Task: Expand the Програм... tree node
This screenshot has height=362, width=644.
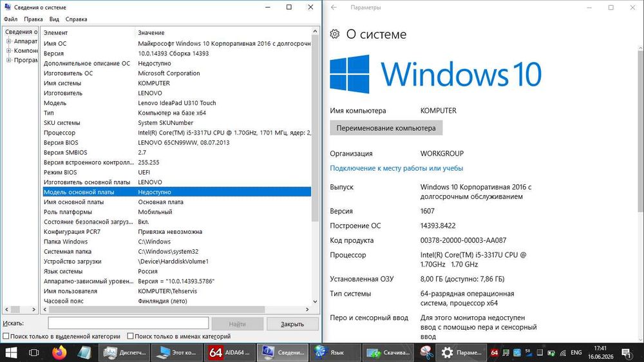Action: click(8, 60)
